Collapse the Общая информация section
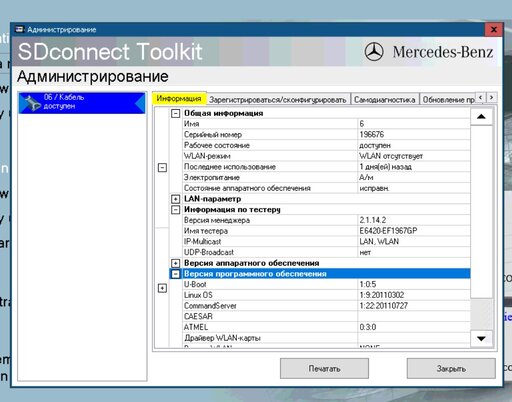This screenshot has width=512, height=402. click(175, 113)
